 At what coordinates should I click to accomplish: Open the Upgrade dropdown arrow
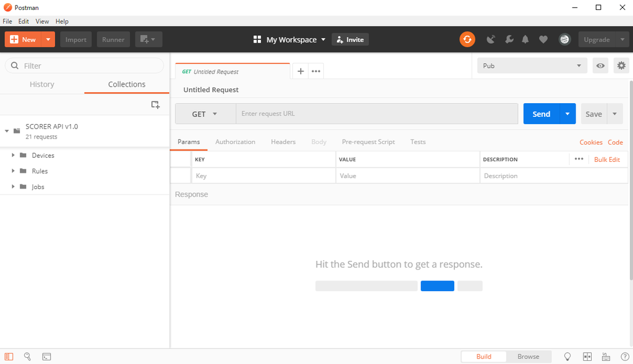coord(622,40)
